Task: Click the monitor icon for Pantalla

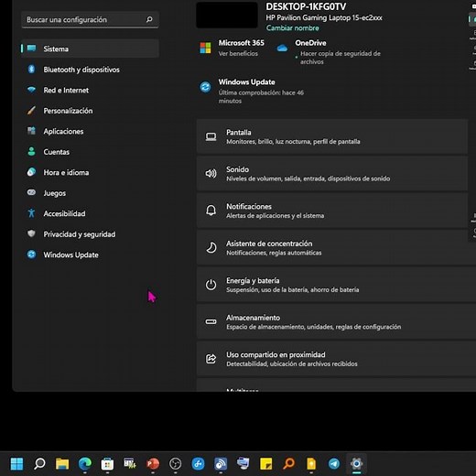Action: 211,136
